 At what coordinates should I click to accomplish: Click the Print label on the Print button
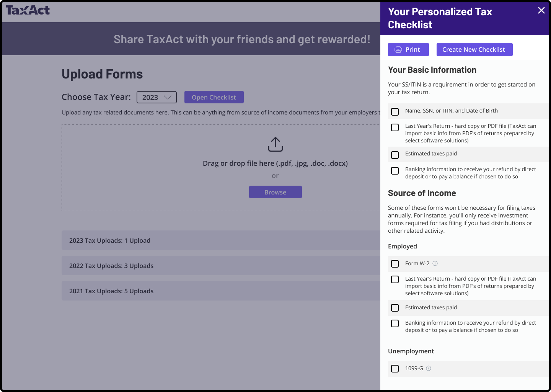click(412, 49)
